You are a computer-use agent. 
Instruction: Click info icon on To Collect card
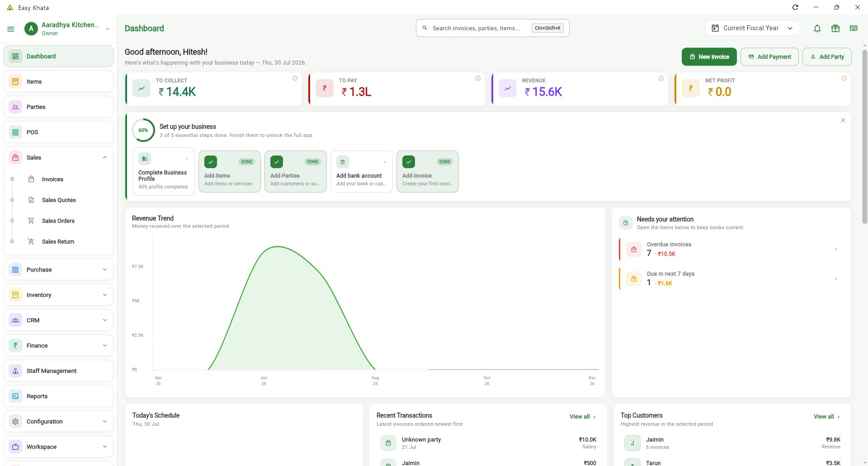click(295, 79)
